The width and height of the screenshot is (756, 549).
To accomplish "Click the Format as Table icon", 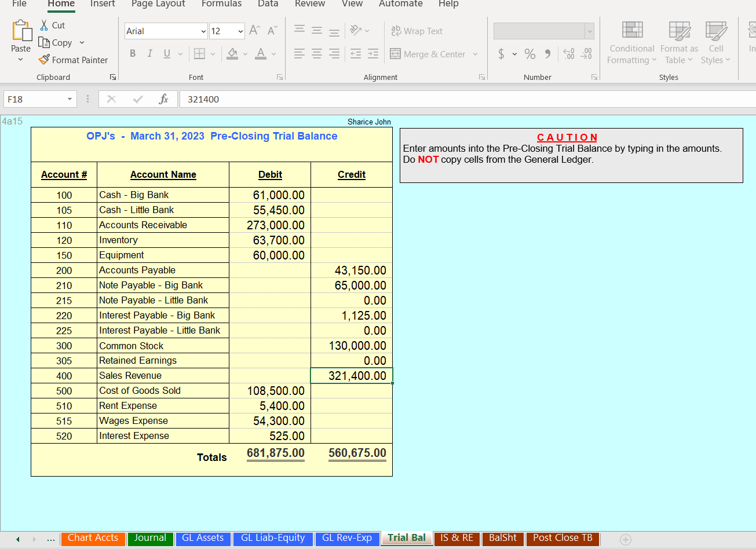I will 678,43.
